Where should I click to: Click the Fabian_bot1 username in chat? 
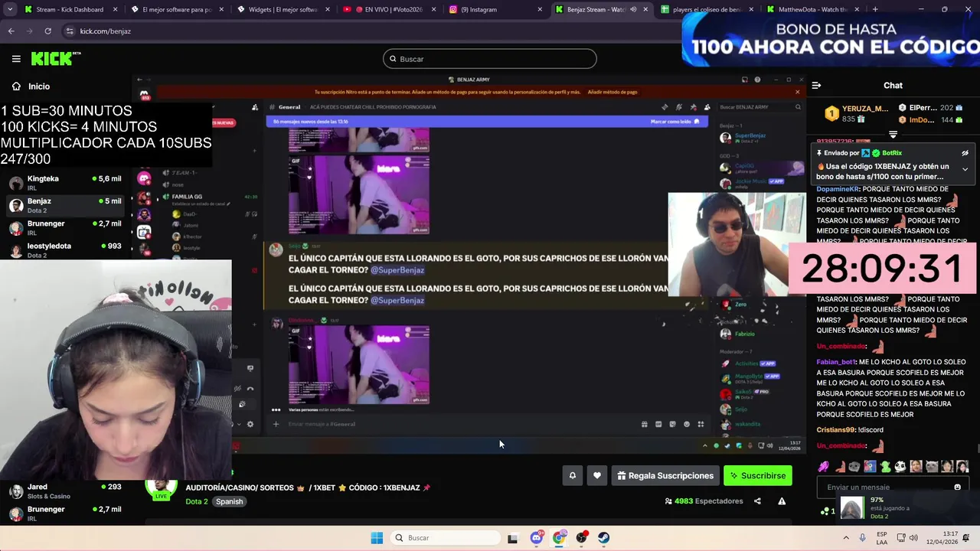(836, 362)
